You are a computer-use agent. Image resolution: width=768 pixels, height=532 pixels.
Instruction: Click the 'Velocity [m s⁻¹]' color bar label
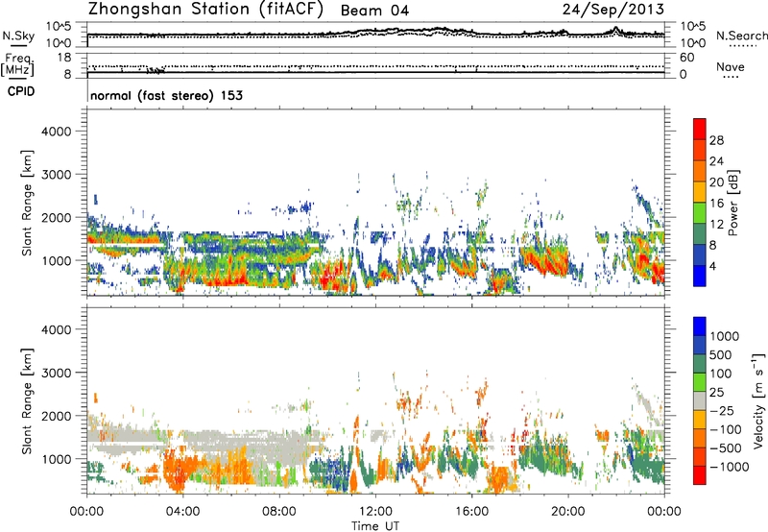click(x=758, y=400)
